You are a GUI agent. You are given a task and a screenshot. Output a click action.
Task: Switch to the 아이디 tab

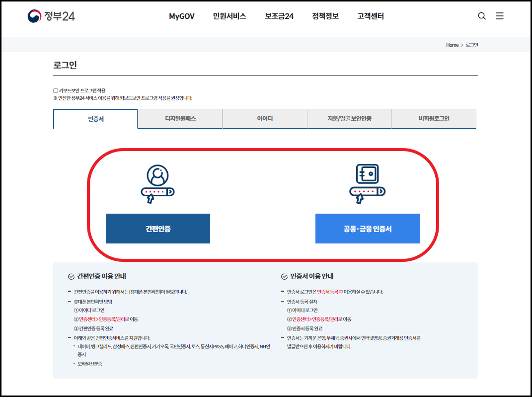point(264,119)
